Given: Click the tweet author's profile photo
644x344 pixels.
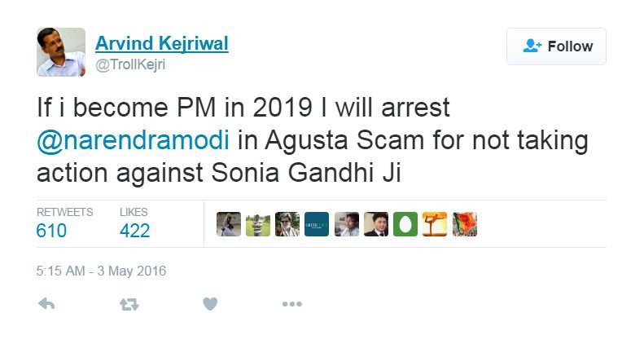Looking at the screenshot, I should click(x=61, y=52).
